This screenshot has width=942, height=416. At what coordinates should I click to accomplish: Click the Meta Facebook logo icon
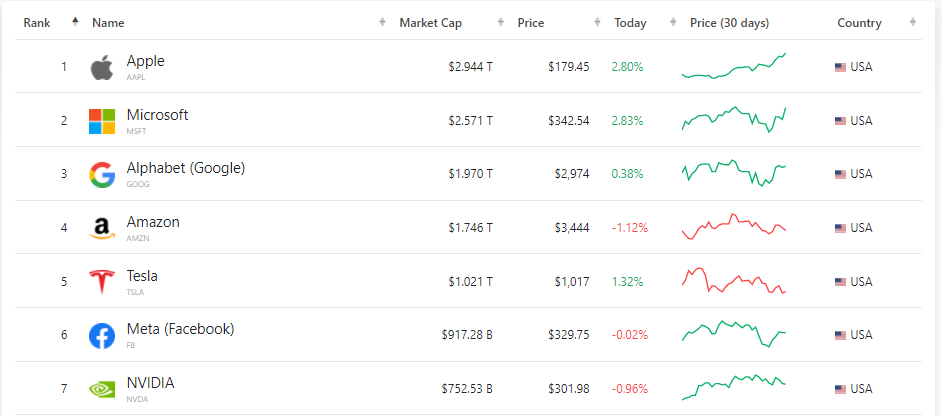point(102,335)
